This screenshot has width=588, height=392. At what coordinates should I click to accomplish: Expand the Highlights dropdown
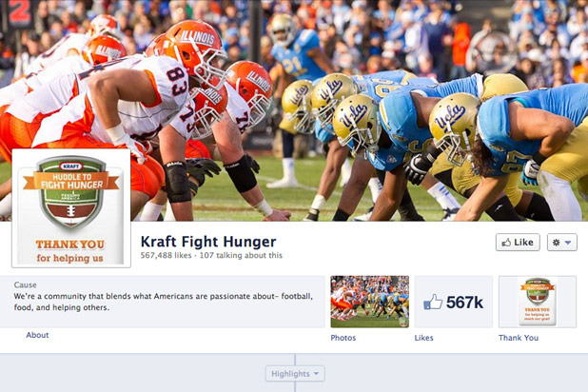click(x=295, y=374)
